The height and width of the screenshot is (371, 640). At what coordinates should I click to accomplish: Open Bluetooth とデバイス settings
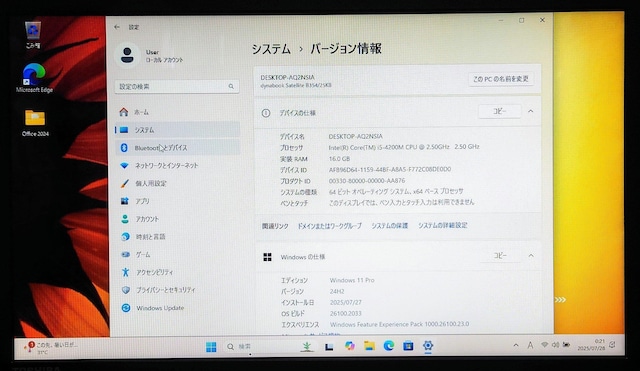tap(177, 148)
